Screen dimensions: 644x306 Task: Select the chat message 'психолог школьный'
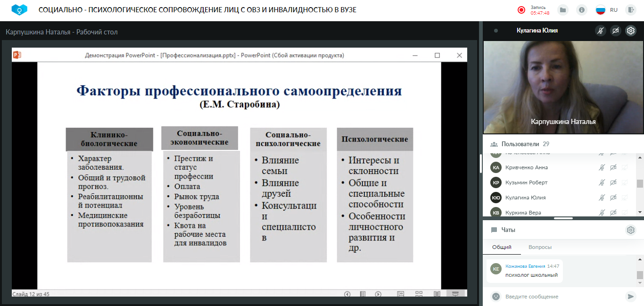(531, 275)
